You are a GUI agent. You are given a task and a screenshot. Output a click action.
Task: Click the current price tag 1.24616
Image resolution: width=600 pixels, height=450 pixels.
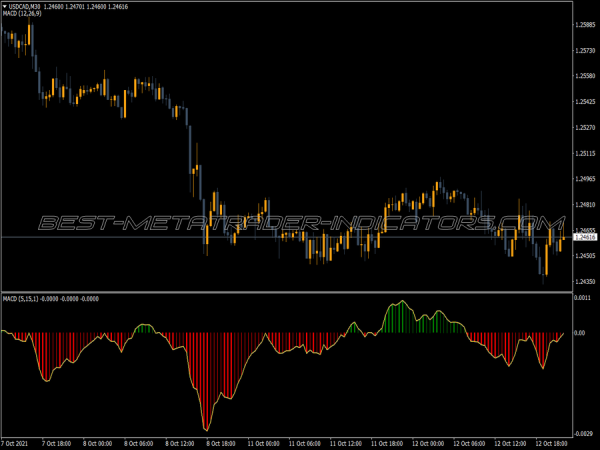[x=585, y=237]
